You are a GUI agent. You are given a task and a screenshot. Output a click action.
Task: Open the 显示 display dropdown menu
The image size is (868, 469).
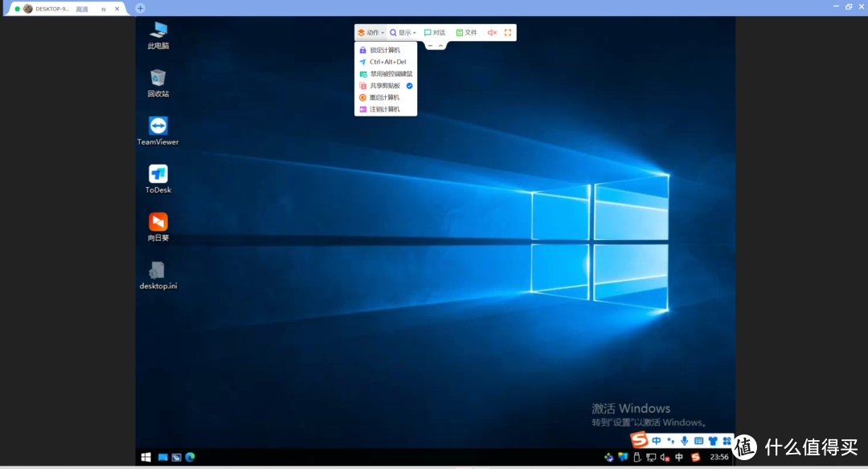[x=403, y=33]
